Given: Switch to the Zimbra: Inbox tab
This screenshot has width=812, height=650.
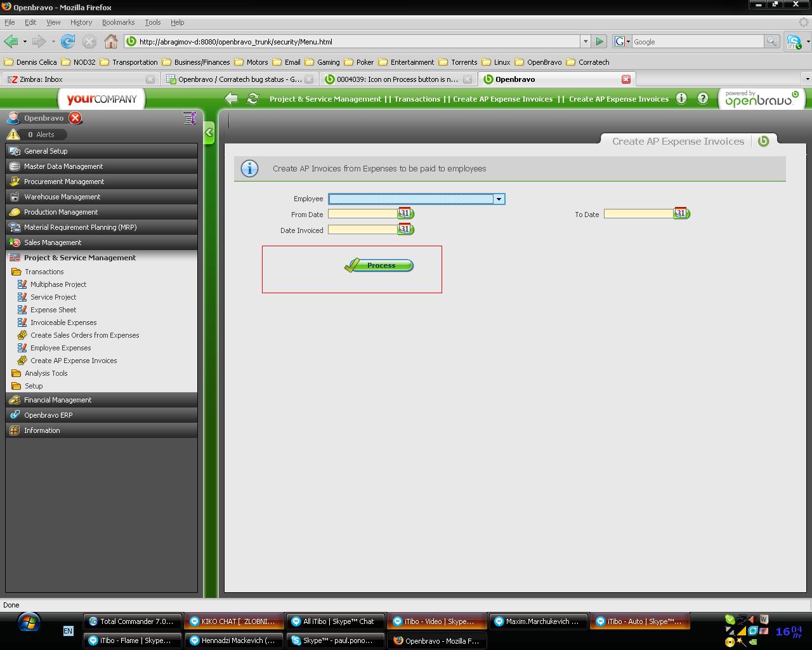Looking at the screenshot, I should click(x=41, y=79).
